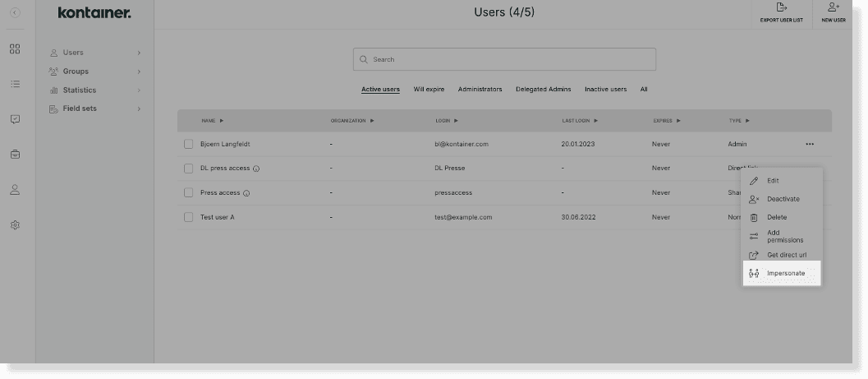Open the comments icon in left rail
The width and height of the screenshot is (868, 379).
(15, 119)
